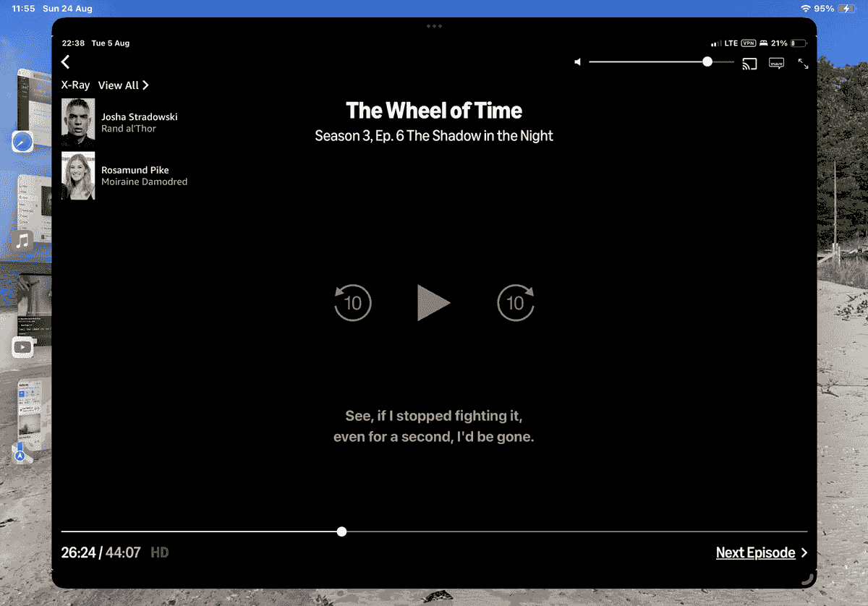Switch to Safari in Stage Manager
Screen dimensions: 868x606
22,141
